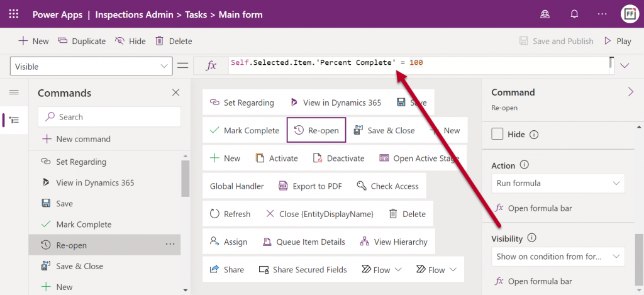Expand the formula bar chevron
Image resolution: width=644 pixels, height=295 pixels.
click(x=625, y=66)
